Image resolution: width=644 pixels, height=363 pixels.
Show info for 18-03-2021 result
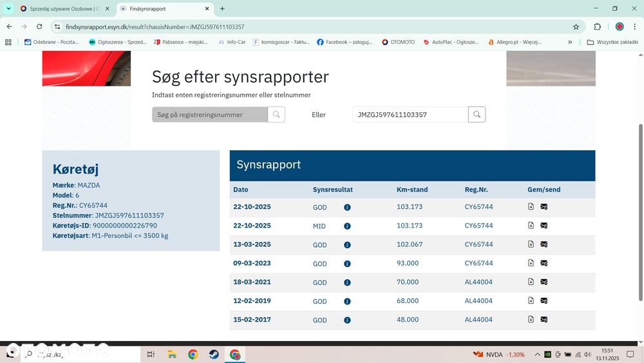click(348, 283)
